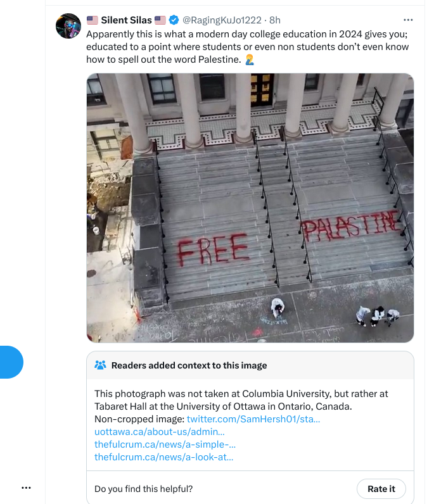Click the Readers added context heading
Image resolution: width=434 pixels, height=504 pixels.
click(189, 365)
